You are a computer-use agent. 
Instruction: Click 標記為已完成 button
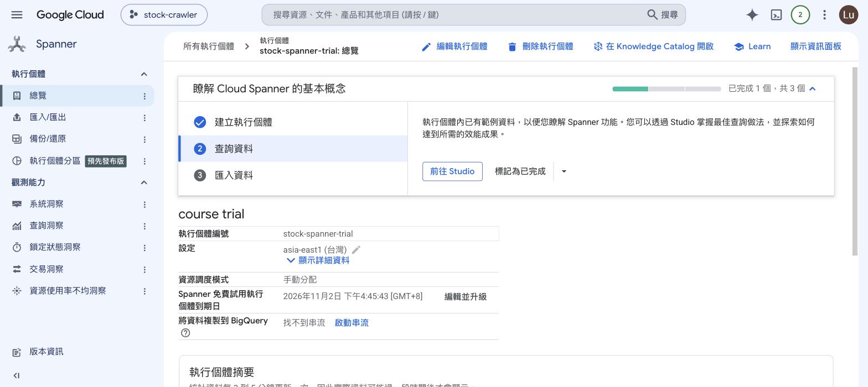520,171
